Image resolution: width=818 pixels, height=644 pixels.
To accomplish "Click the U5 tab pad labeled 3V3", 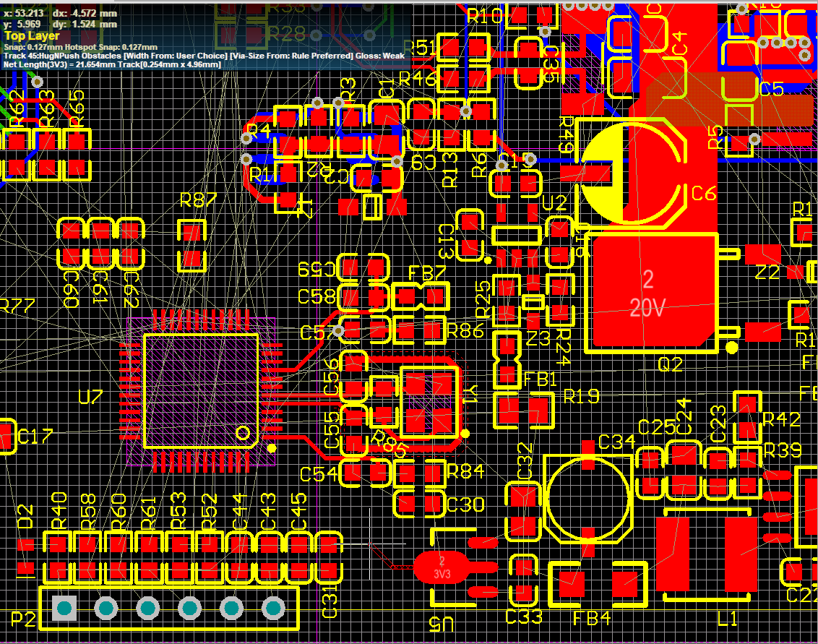I will click(x=442, y=567).
